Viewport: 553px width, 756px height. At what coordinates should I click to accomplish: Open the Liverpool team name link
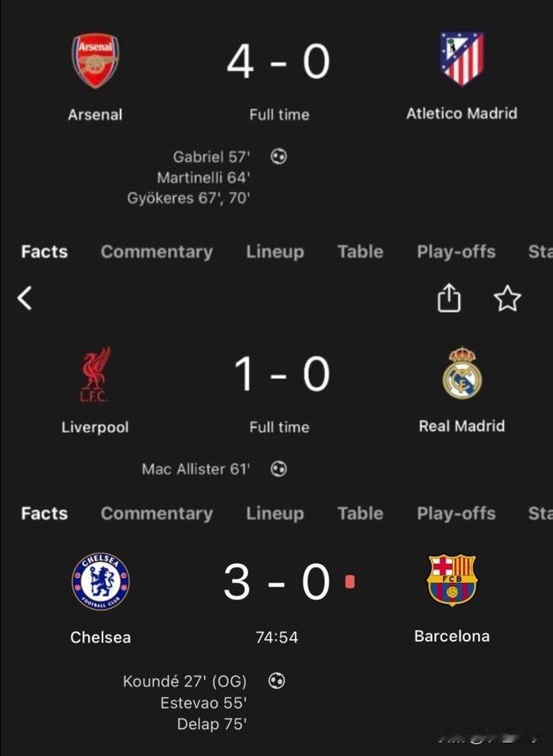95,428
